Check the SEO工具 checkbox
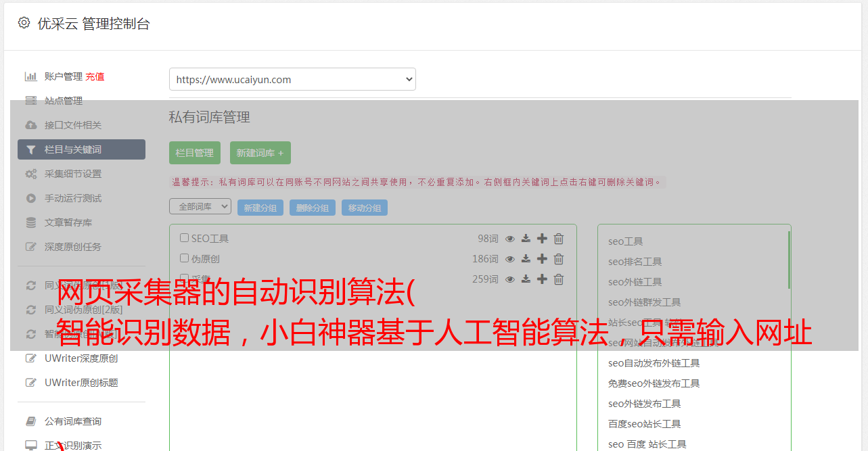868x451 pixels. pyautogui.click(x=184, y=238)
